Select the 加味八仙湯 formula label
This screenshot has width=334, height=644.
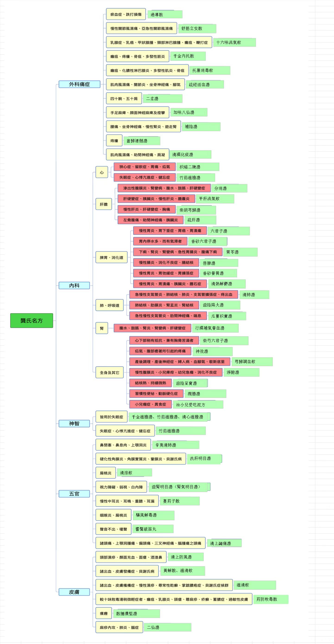pyautogui.click(x=189, y=112)
